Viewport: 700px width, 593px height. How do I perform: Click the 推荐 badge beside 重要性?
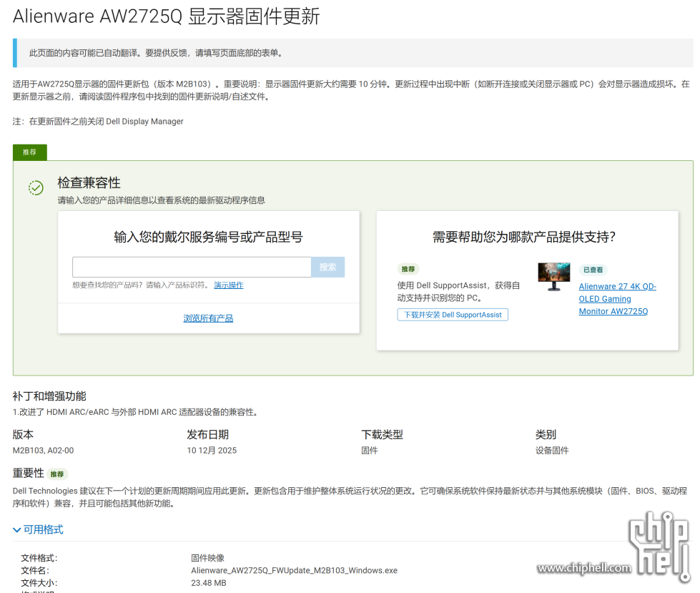coord(56,474)
